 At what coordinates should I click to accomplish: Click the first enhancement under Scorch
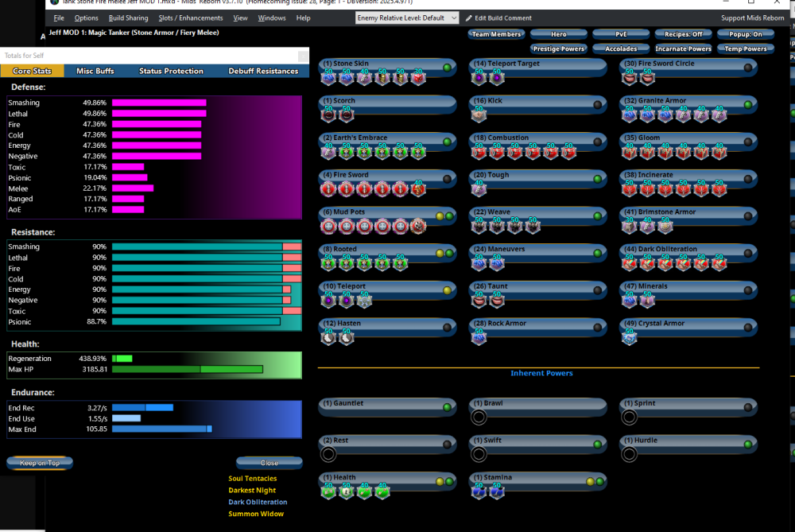point(328,115)
